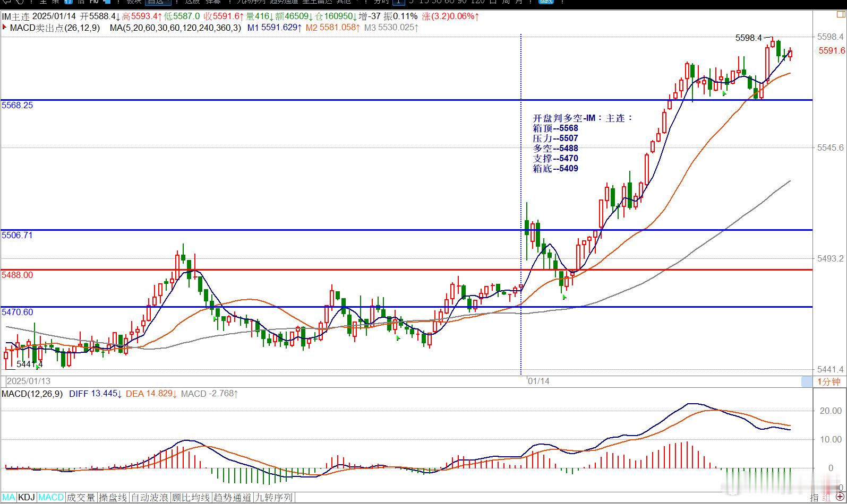Select the 5470.60 horizontal line label
This screenshot has width=847, height=504.
click(18, 312)
